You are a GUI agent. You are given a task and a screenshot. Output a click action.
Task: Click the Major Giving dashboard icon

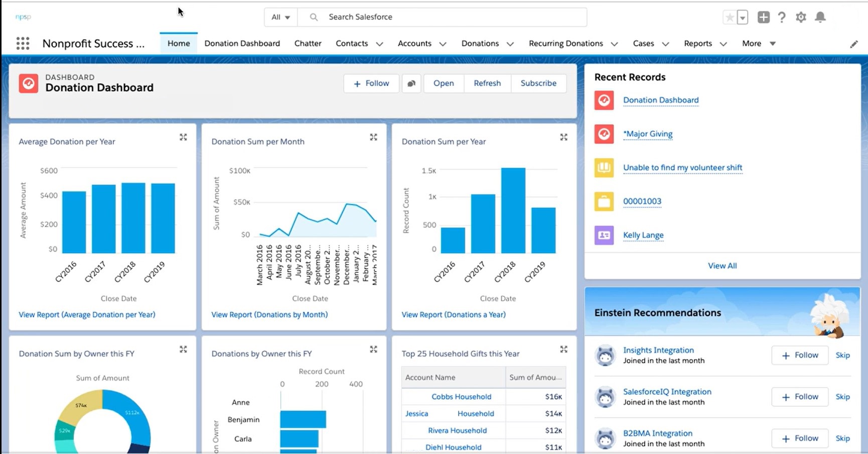[604, 134]
